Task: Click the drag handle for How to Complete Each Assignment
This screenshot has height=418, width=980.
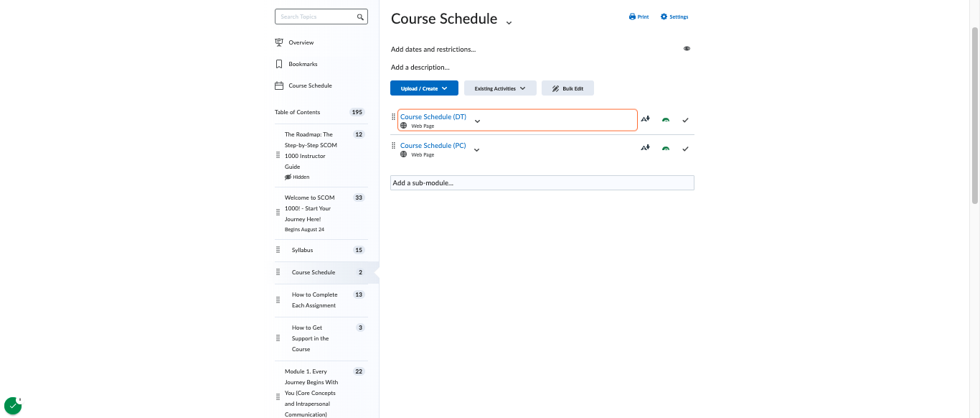Action: tap(278, 300)
